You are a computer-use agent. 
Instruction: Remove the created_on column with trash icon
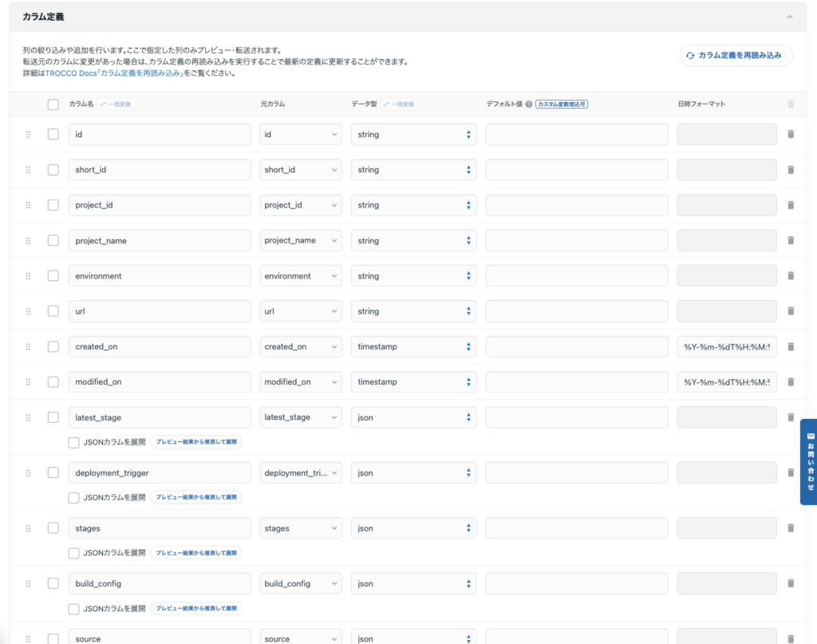click(x=791, y=347)
